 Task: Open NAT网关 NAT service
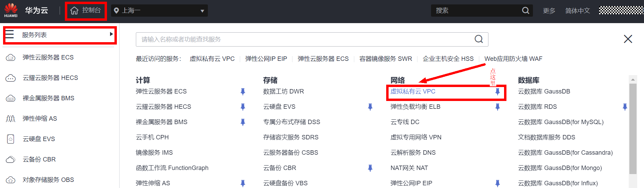[x=409, y=168]
